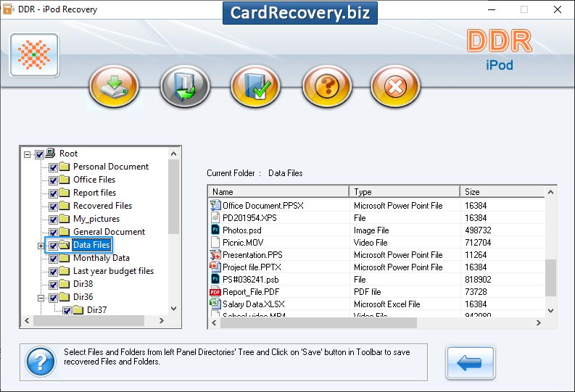The height and width of the screenshot is (392, 575).
Task: Uncheck the Data Files checkbox
Action: click(53, 246)
